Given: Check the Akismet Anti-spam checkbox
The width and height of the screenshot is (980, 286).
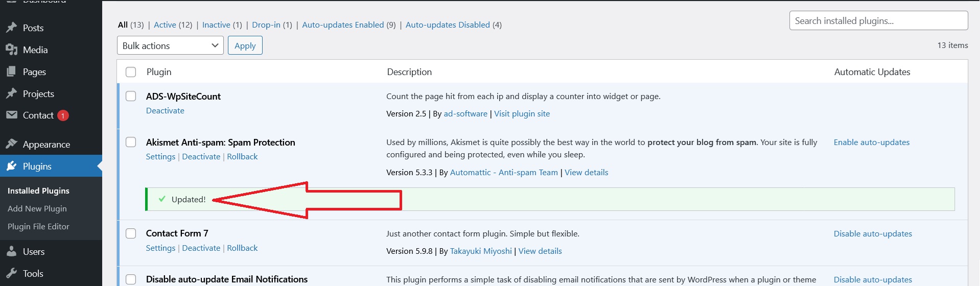Looking at the screenshot, I should pos(131,142).
